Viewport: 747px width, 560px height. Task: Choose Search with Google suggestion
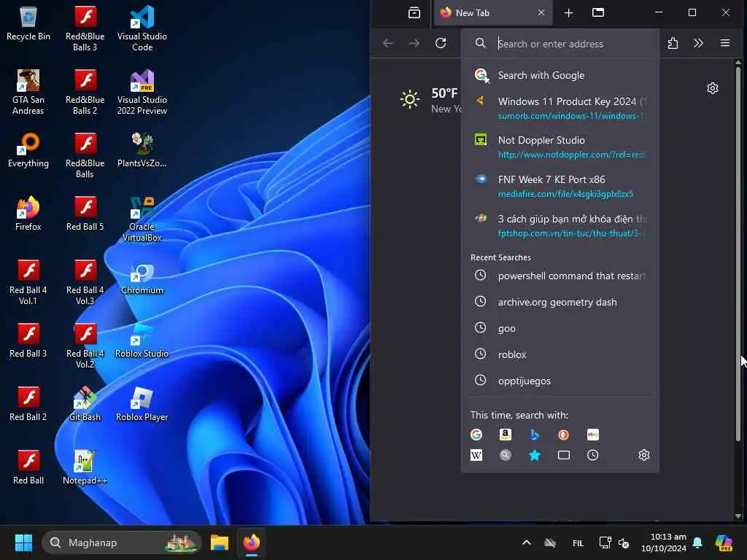560,75
